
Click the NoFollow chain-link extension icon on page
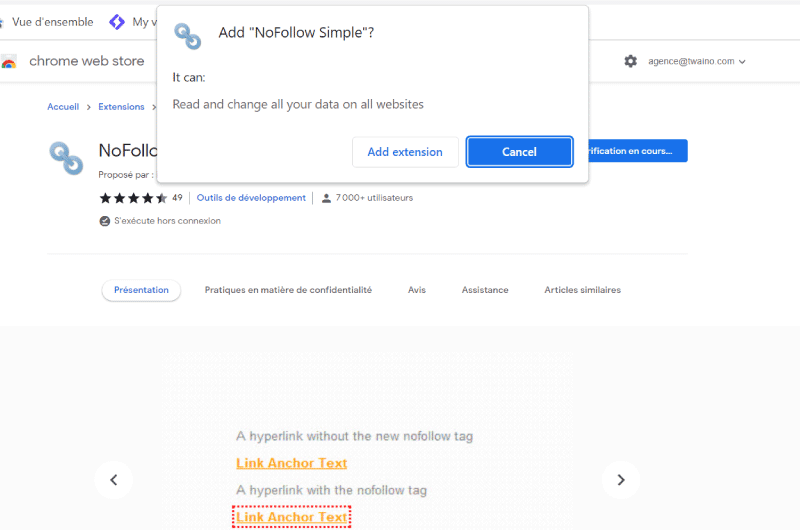coord(66,158)
